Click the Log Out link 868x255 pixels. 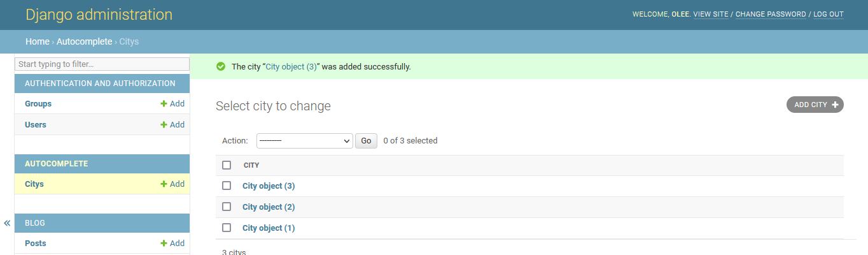click(x=828, y=14)
